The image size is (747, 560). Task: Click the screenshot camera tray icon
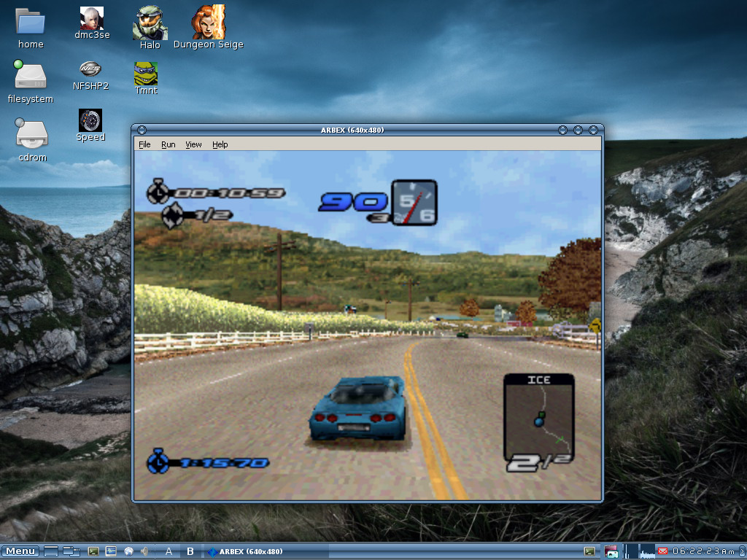[x=611, y=551]
